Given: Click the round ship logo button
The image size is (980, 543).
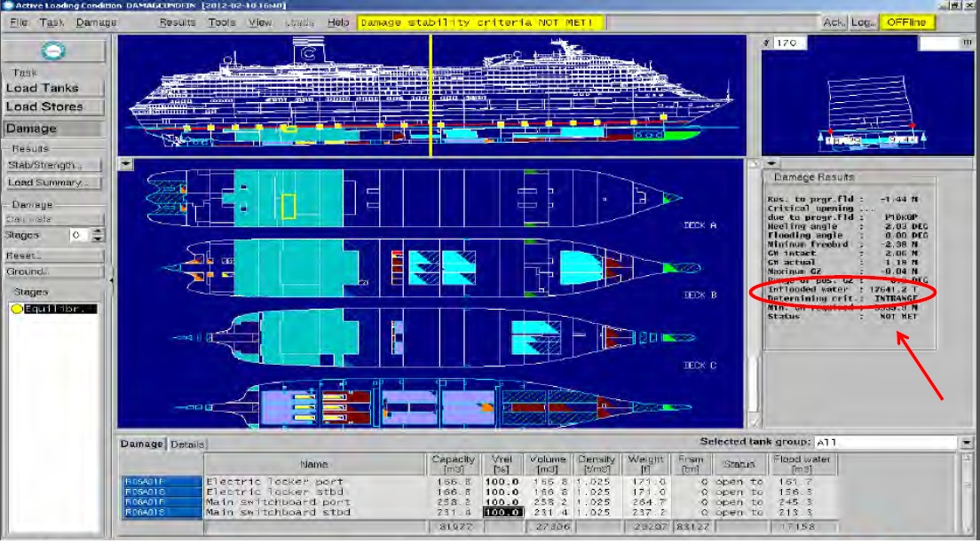Looking at the screenshot, I should pos(53,51).
